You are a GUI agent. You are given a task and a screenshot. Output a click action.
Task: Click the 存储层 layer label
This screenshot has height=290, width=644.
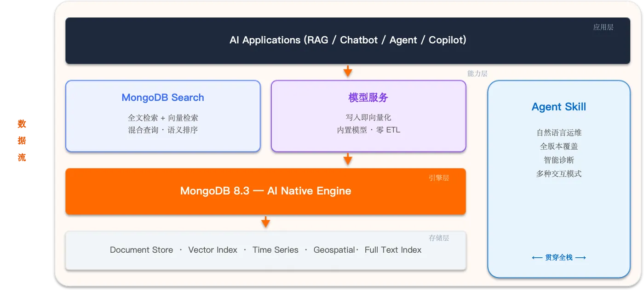438,238
